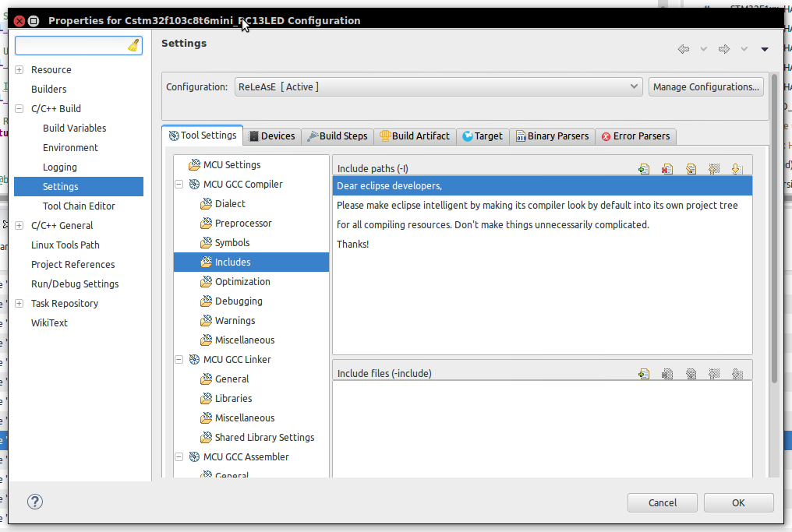The width and height of the screenshot is (792, 532).
Task: Select Settings in the left tree
Action: 79,187
